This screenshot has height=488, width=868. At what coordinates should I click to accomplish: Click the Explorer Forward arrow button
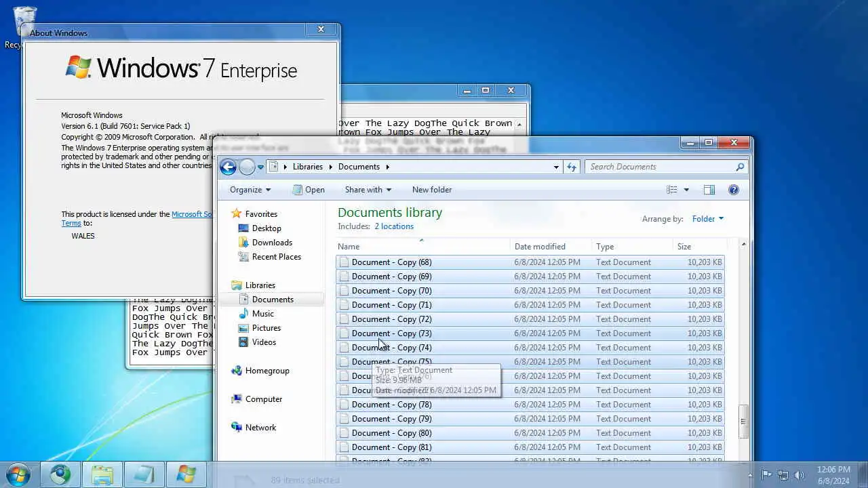pyautogui.click(x=248, y=167)
